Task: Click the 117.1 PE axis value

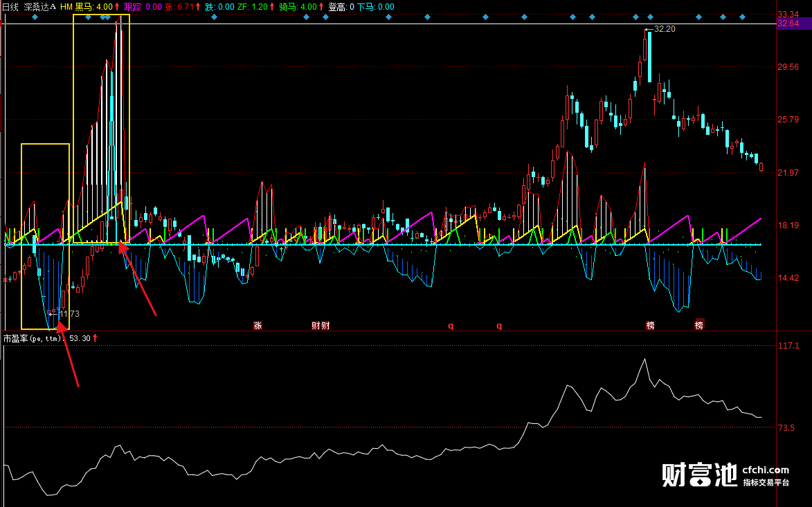Action: [x=788, y=346]
